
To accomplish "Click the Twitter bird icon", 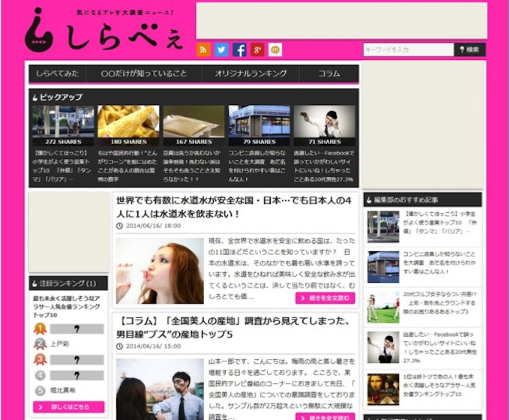I will click(x=221, y=49).
